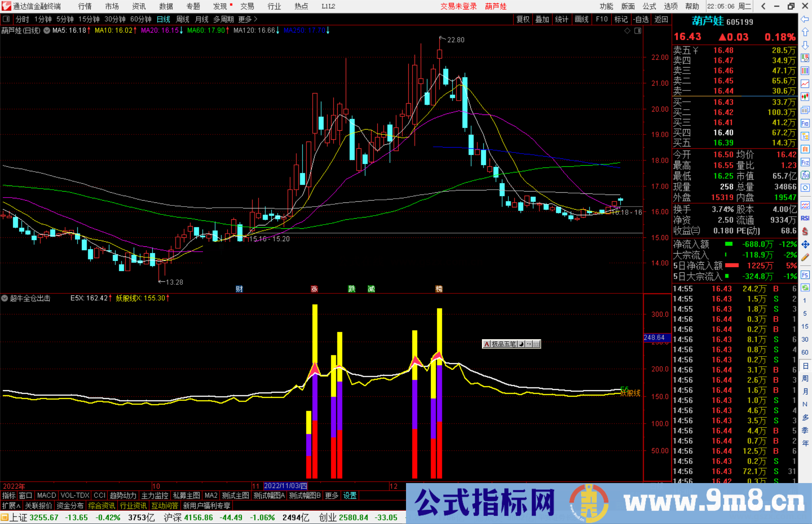Switch to the 周线 weekly chart tab
The height and width of the screenshot is (524, 812).
click(182, 19)
